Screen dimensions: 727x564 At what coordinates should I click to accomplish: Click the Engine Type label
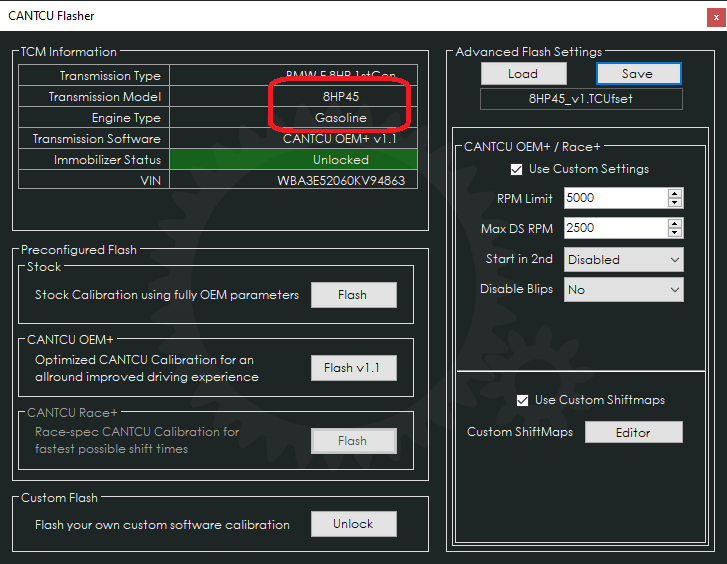(x=126, y=118)
